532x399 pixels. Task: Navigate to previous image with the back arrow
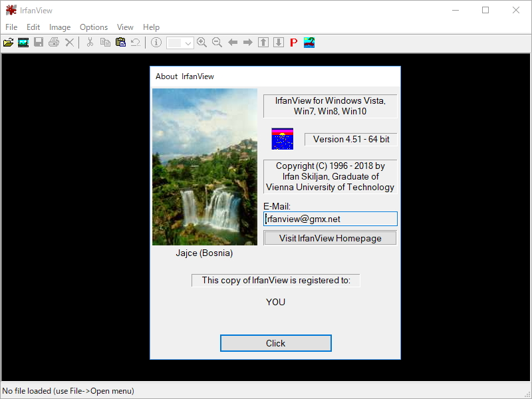(232, 42)
